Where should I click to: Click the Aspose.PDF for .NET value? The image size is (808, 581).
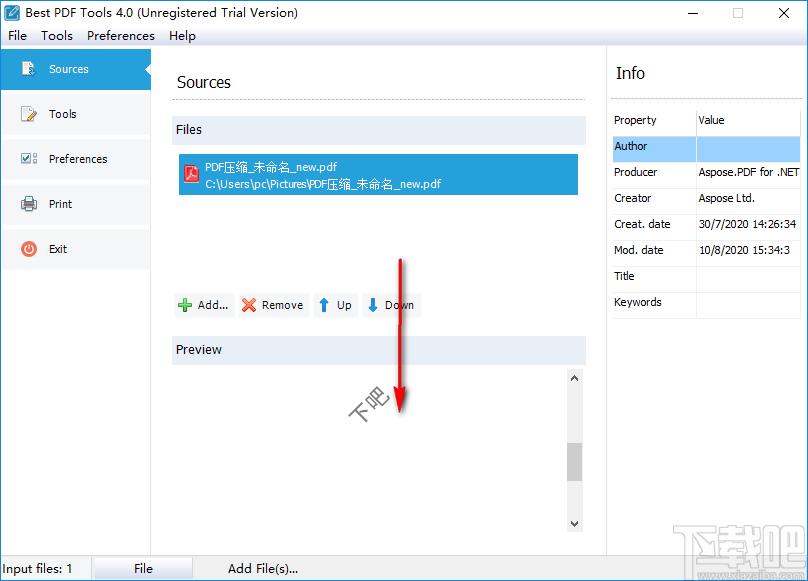(x=749, y=172)
